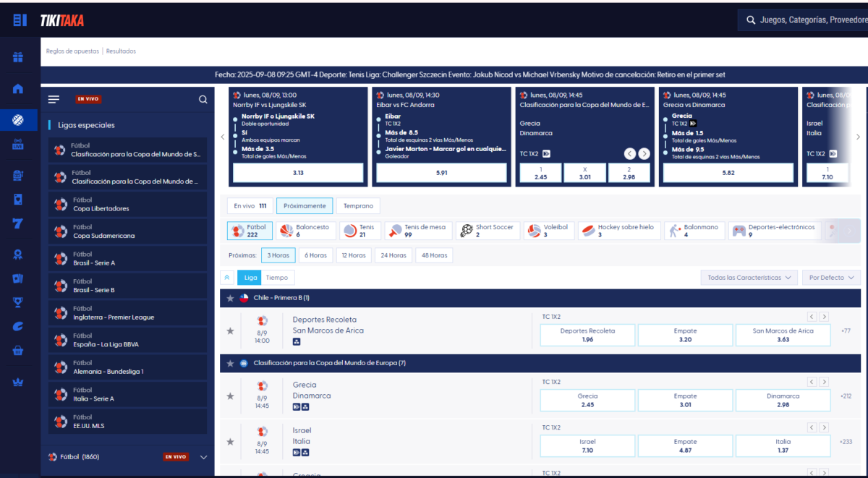Open the shopping basket sidebar icon
This screenshot has width=868, height=478.
click(18, 351)
